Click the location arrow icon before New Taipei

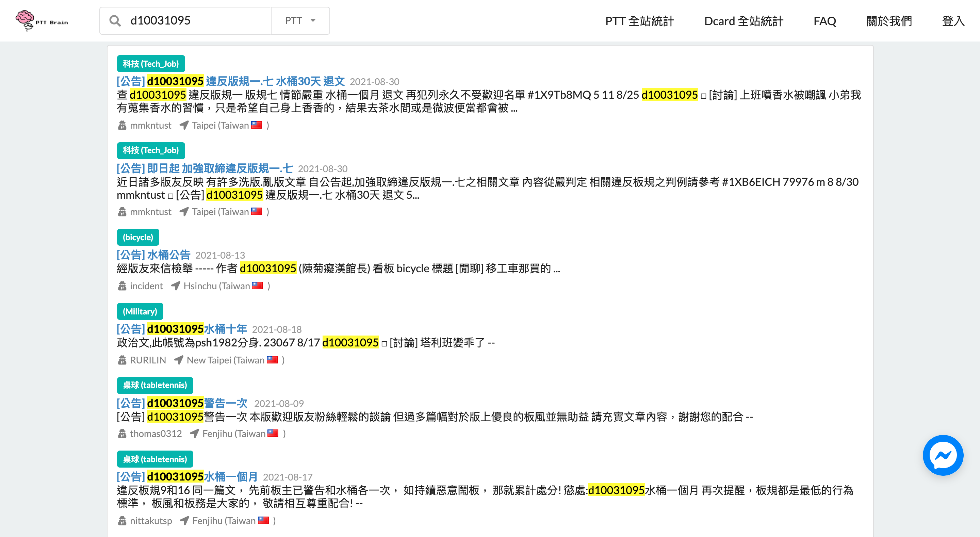point(178,360)
